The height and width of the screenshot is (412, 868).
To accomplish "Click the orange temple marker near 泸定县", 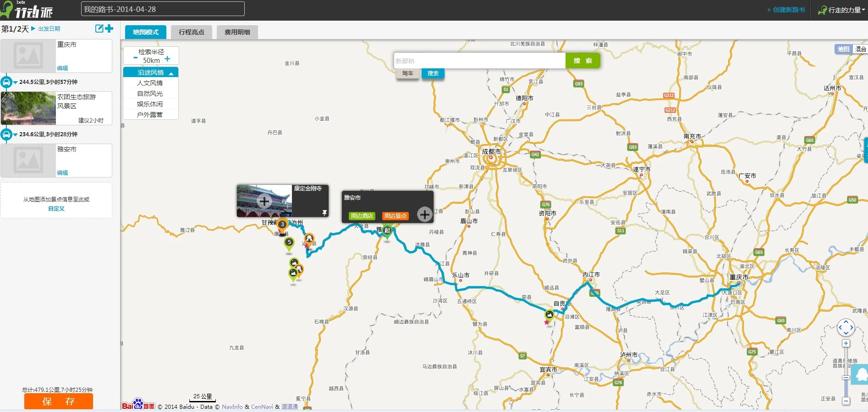I will (309, 239).
